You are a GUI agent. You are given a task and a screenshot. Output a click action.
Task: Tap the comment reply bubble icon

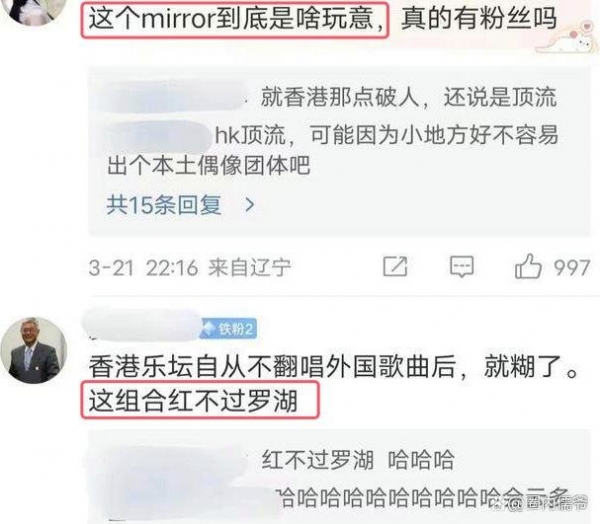[x=462, y=267]
